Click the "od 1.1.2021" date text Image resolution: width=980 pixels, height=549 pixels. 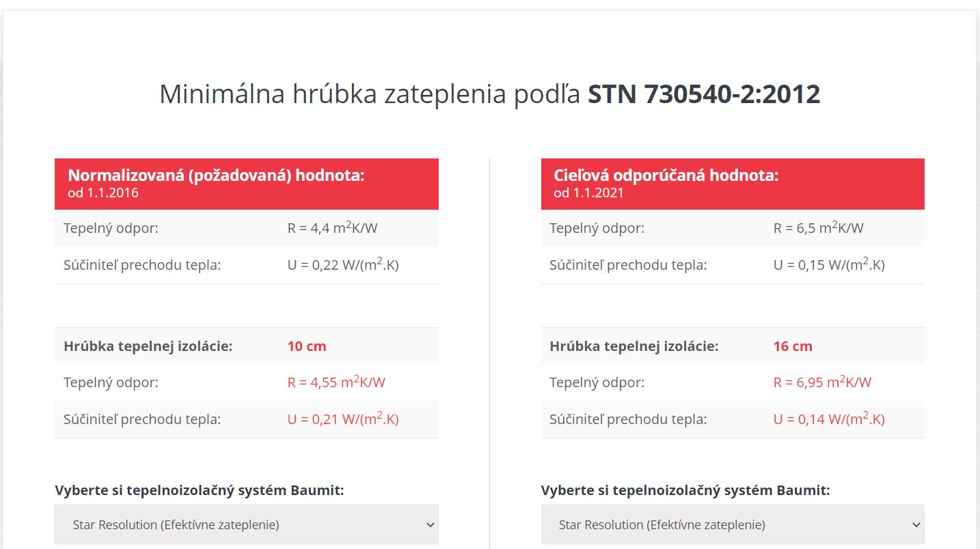[589, 193]
